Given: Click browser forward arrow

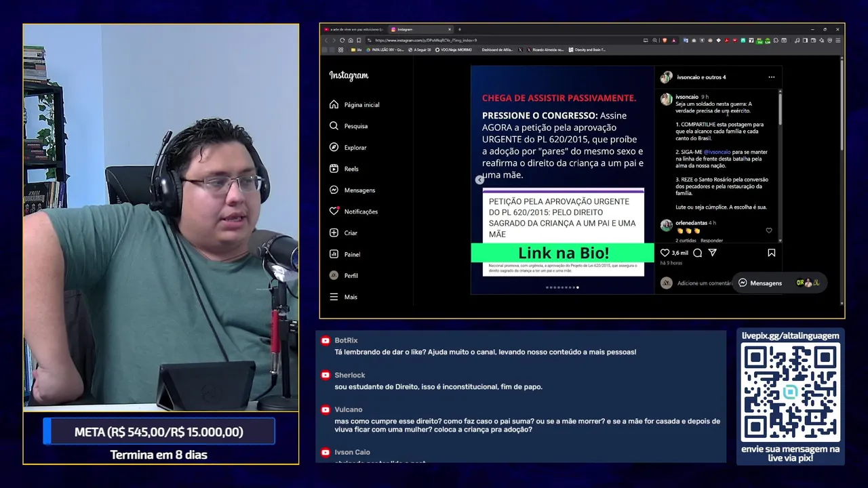Looking at the screenshot, I should (334, 40).
